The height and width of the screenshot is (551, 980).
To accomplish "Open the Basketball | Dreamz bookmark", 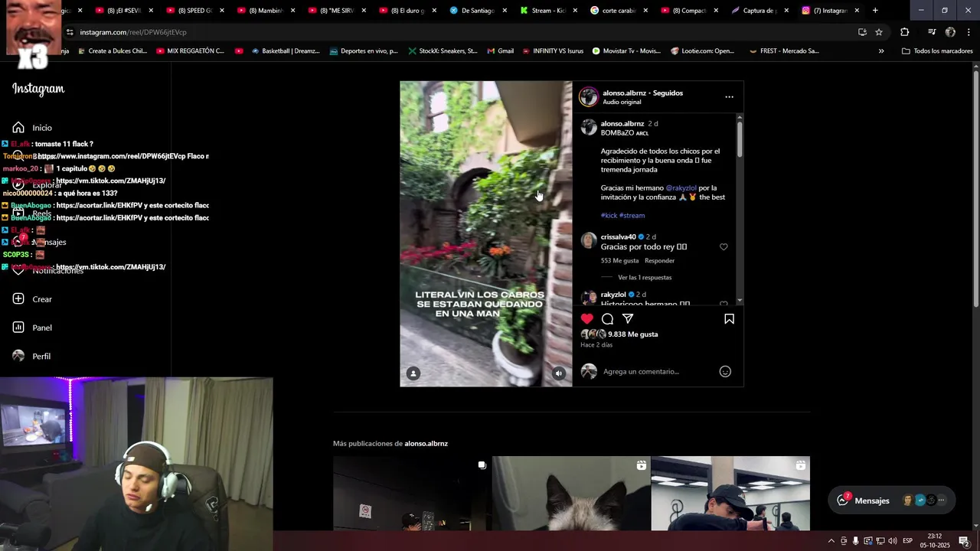I will click(x=285, y=51).
